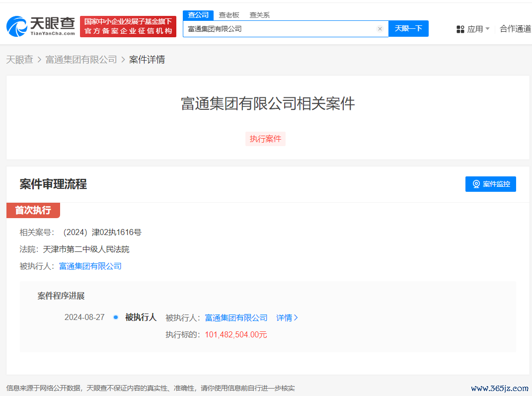Click the camera icon in 案件监控 button
The image size is (532, 396).
point(476,184)
